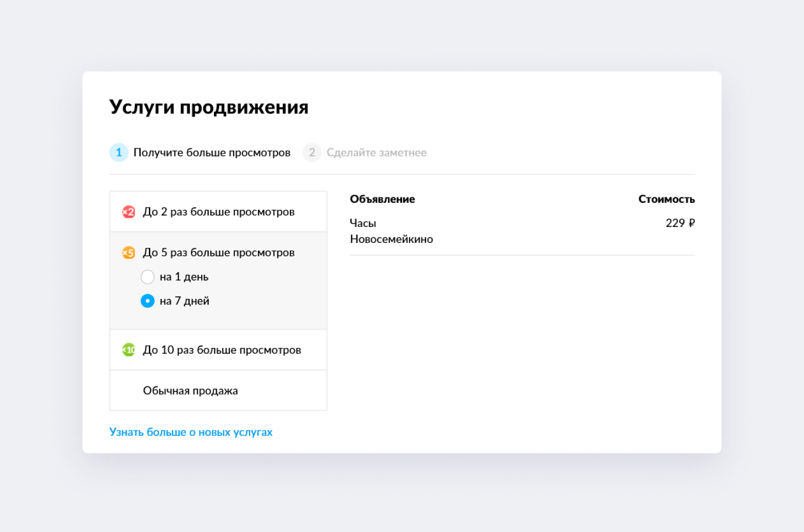Click the 'на 1 день' option label
Viewport: 804px width, 532px height.
click(x=184, y=277)
